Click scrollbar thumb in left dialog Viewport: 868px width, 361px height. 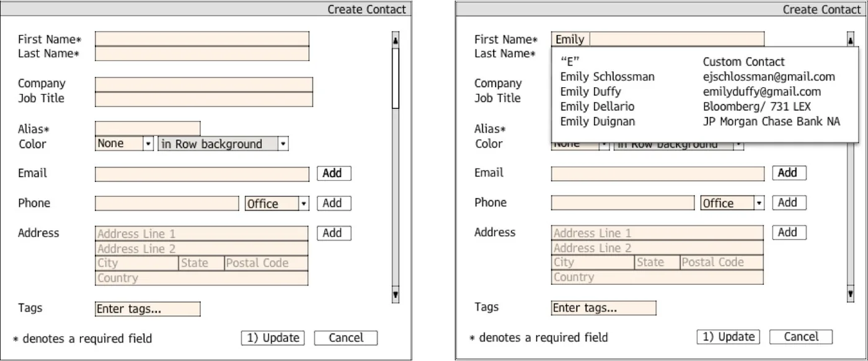pos(396,78)
